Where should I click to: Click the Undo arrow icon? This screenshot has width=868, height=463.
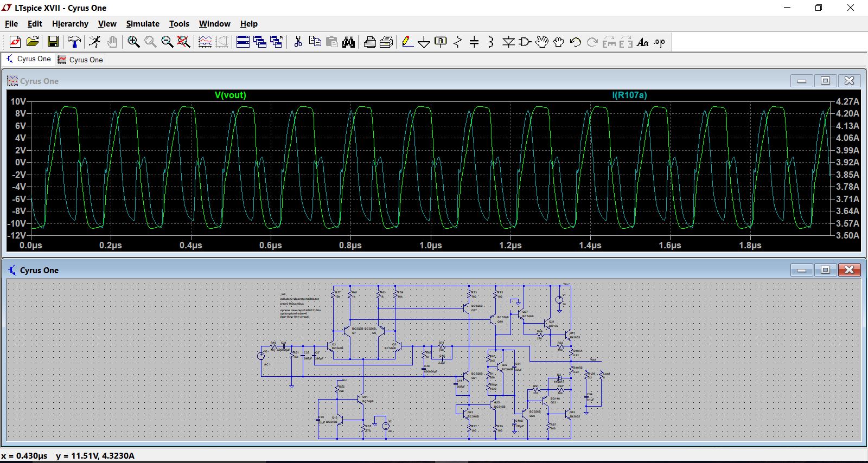point(575,42)
